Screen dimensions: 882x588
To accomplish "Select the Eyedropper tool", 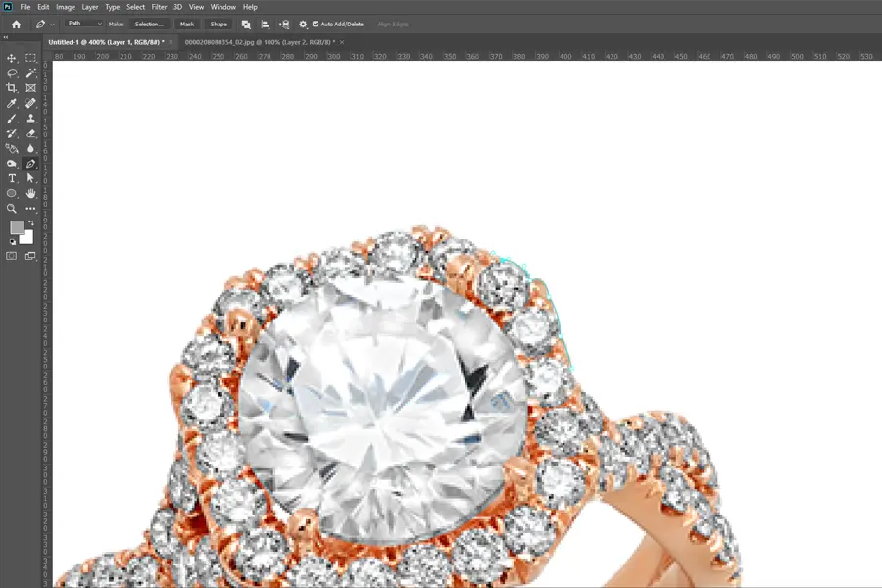I will (x=11, y=104).
